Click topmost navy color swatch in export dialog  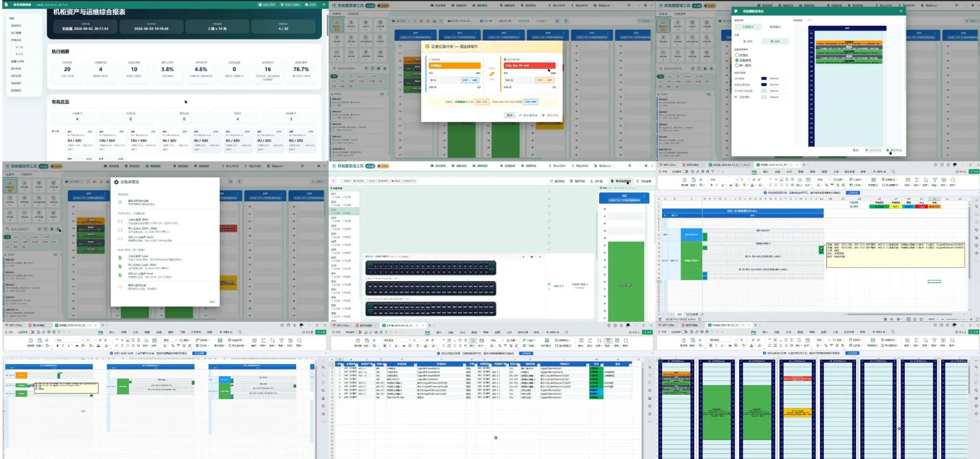point(764,79)
